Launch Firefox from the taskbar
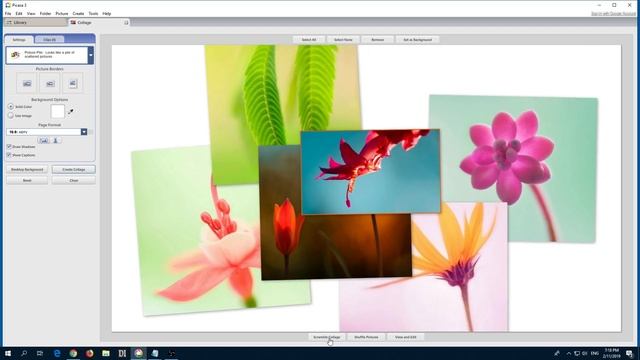This screenshot has width=640, height=360. pos(89,353)
